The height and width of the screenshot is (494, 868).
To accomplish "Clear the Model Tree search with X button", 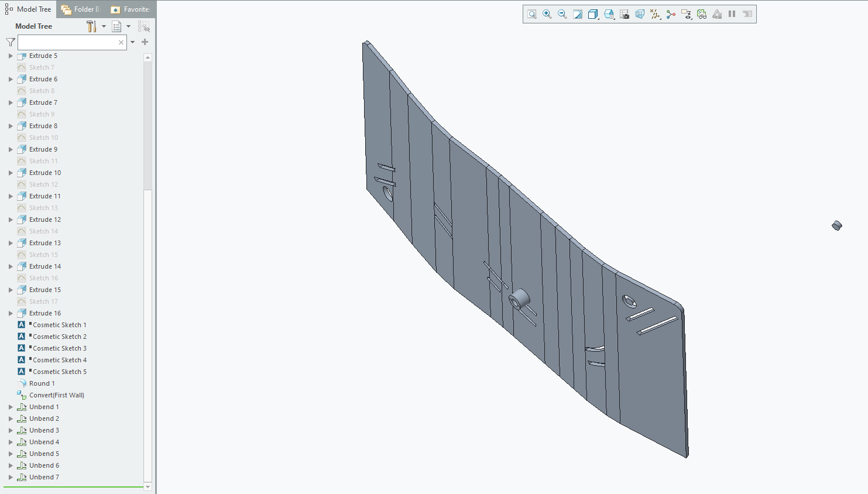I will click(121, 42).
